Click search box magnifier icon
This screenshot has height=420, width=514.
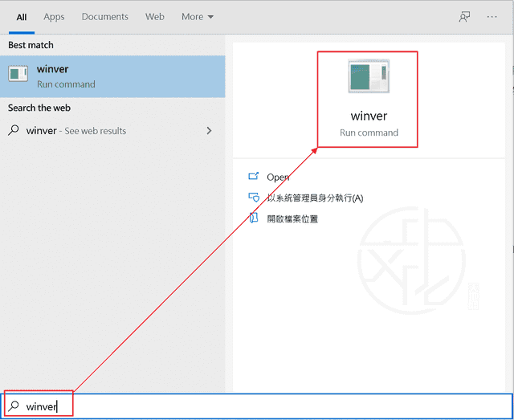14,406
